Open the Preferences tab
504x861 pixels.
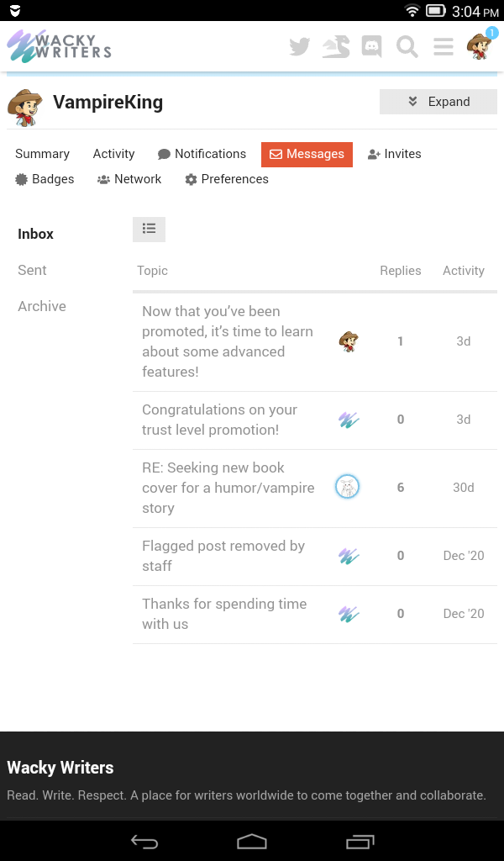point(227,179)
